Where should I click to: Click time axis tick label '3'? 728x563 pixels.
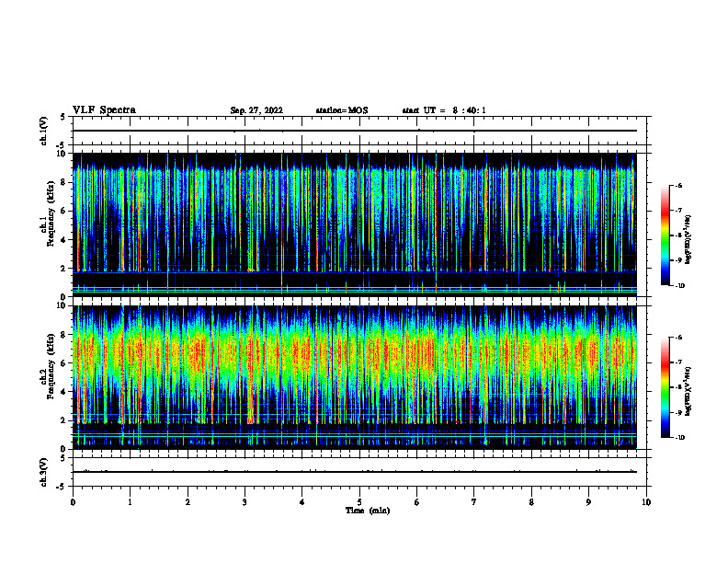tap(245, 502)
